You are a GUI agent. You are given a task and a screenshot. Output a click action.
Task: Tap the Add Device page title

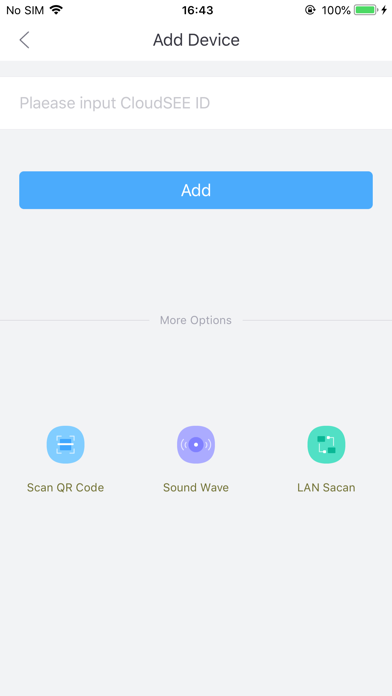click(196, 40)
